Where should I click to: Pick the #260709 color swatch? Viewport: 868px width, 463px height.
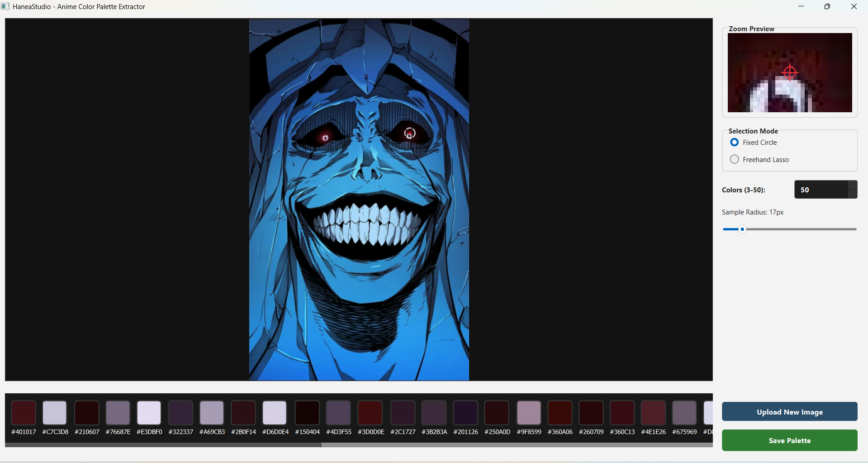(x=591, y=412)
